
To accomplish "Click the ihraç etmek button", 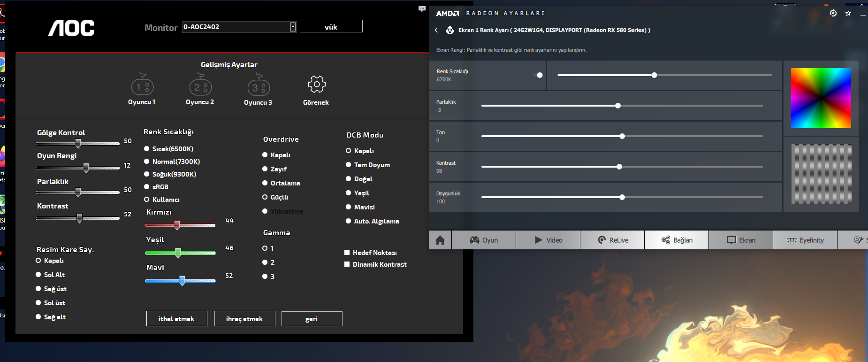I will [x=244, y=319].
